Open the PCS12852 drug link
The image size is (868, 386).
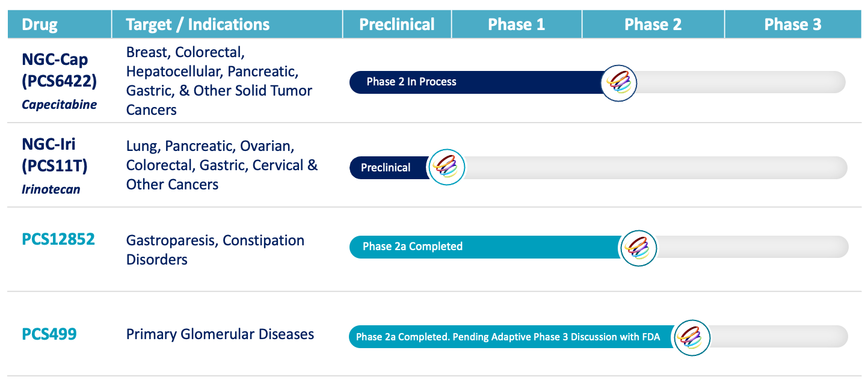[58, 239]
